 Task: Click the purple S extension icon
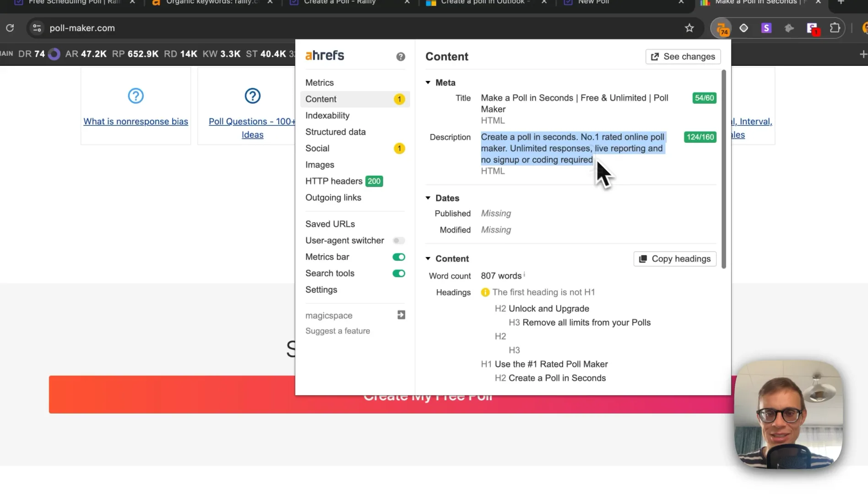[766, 28]
